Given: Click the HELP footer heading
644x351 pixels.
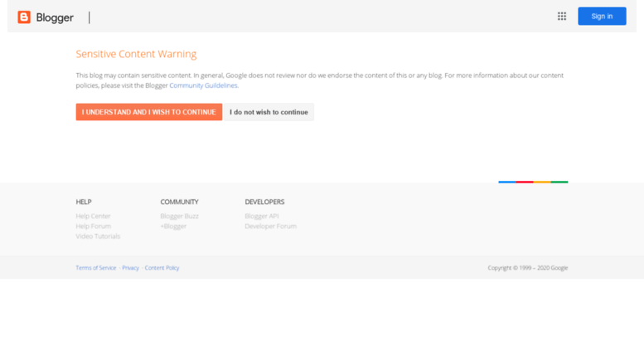Looking at the screenshot, I should click(x=84, y=202).
